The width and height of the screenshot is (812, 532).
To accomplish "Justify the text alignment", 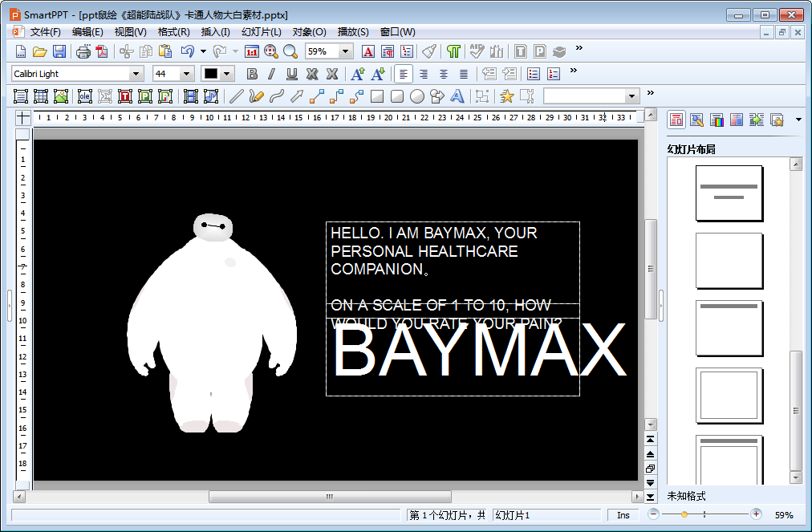I will tap(464, 74).
